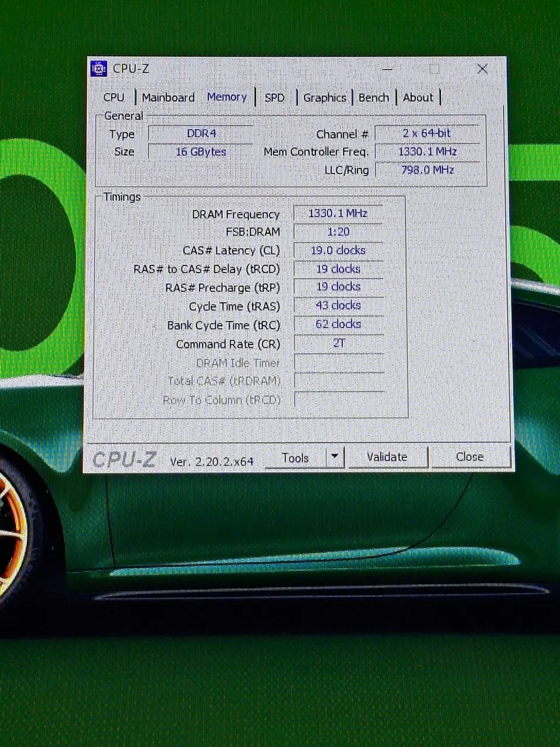560x747 pixels.
Task: Click the 'Bank Cycle Time (tRC)' label
Action: tap(223, 326)
